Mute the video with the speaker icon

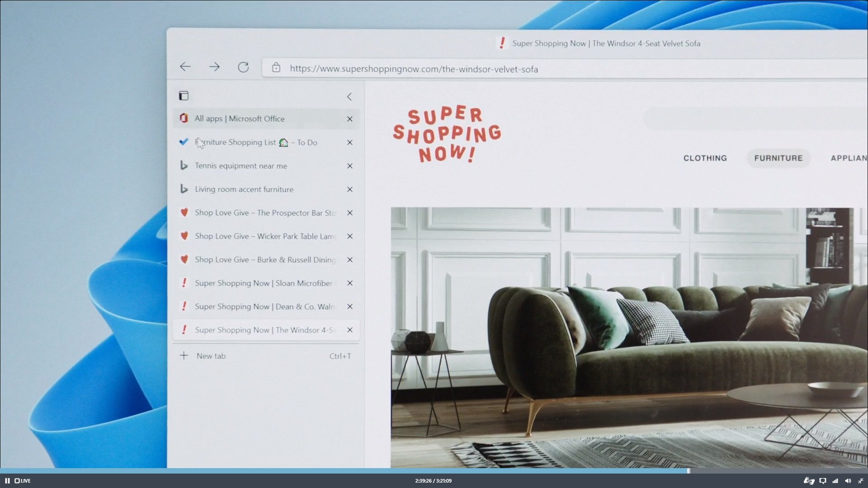(x=848, y=481)
